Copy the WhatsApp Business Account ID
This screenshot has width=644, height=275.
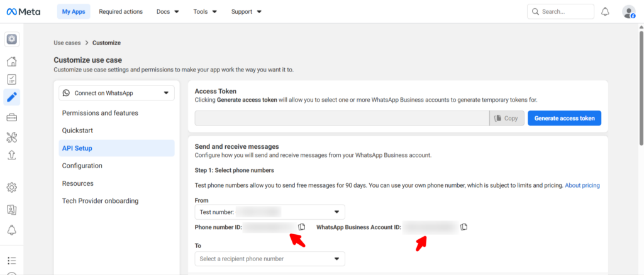(464, 227)
